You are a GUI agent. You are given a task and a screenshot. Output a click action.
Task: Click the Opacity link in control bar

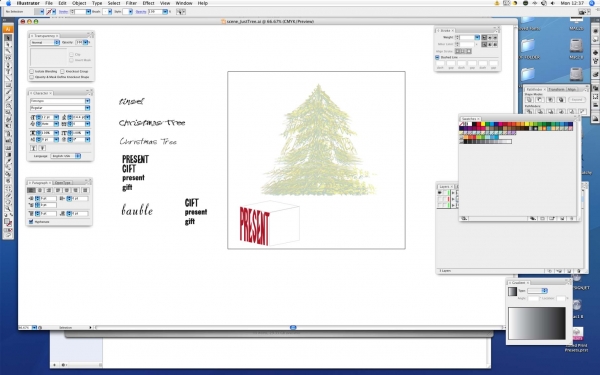141,12
